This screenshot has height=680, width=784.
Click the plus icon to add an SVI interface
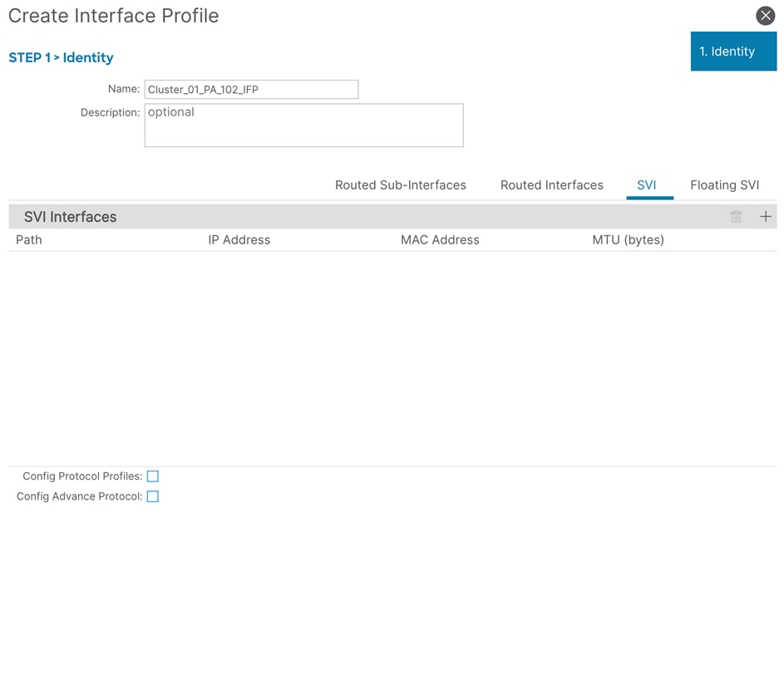pyautogui.click(x=765, y=216)
